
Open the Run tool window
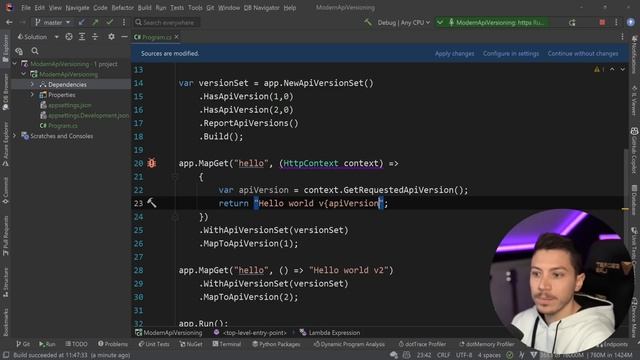click(47, 344)
